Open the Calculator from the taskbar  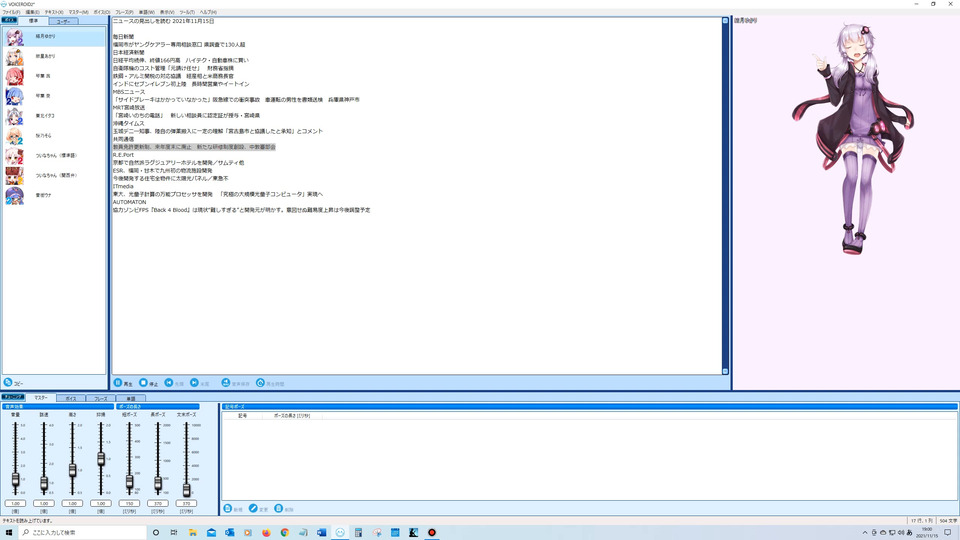tap(358, 533)
